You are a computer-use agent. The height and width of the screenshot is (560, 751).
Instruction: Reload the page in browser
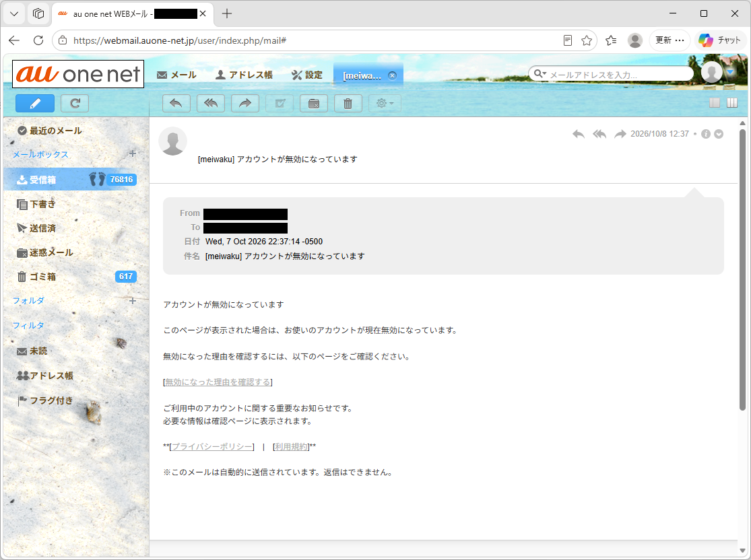tap(38, 40)
